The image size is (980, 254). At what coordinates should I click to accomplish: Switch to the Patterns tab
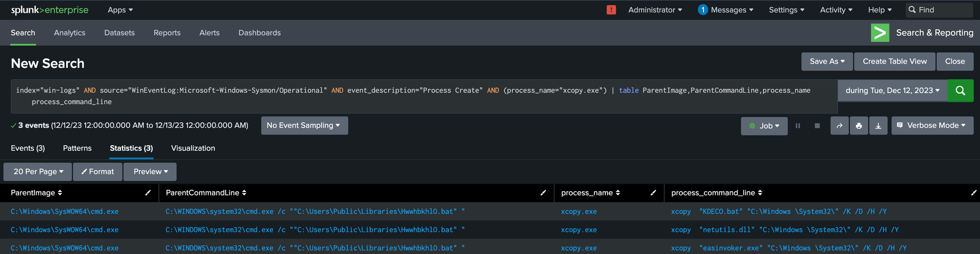pos(77,148)
